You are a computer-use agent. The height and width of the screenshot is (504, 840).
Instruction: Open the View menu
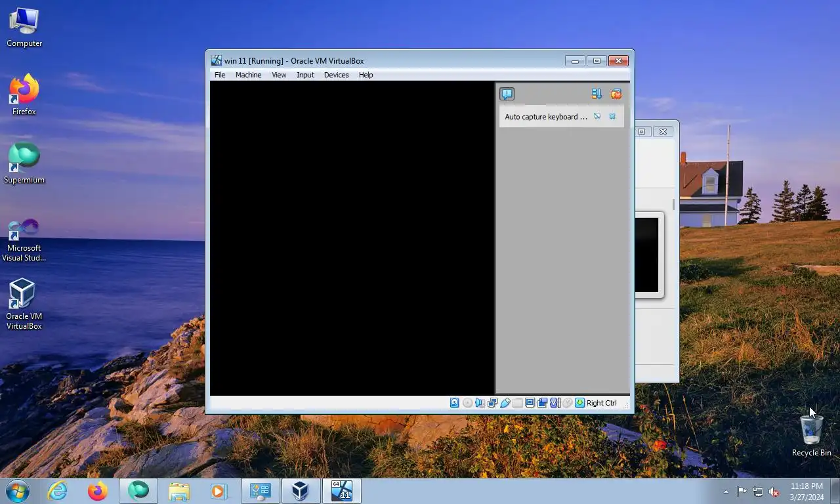pos(279,75)
